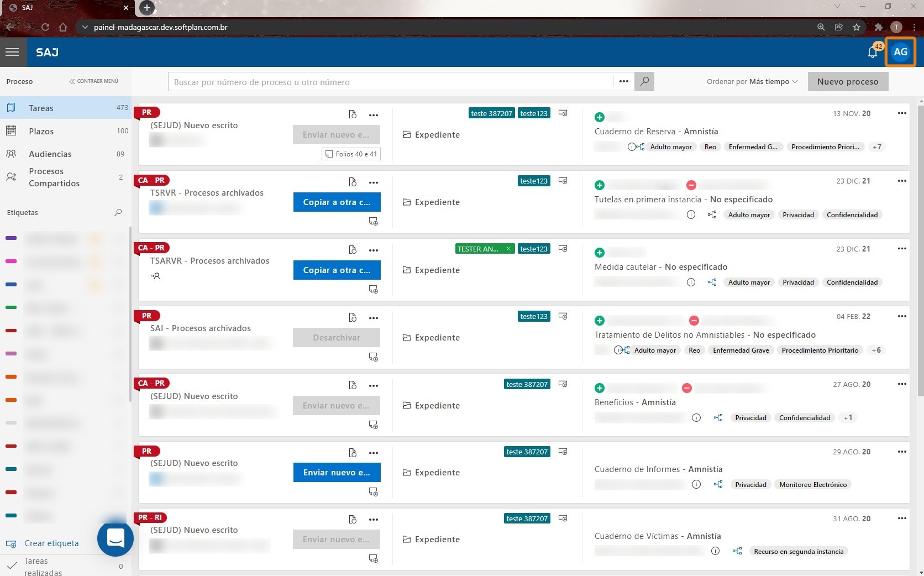Click assigned user icon under TSARVR title
The image size is (924, 576).
tap(155, 276)
